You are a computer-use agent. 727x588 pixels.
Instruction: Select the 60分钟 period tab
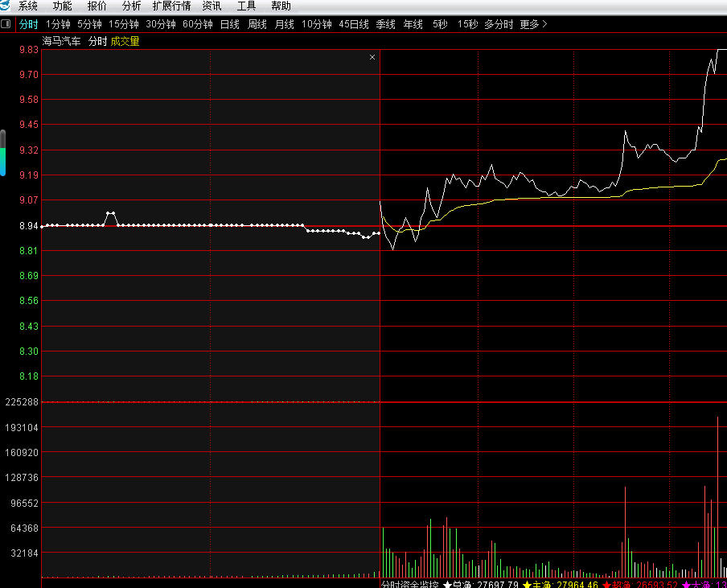coord(197,24)
